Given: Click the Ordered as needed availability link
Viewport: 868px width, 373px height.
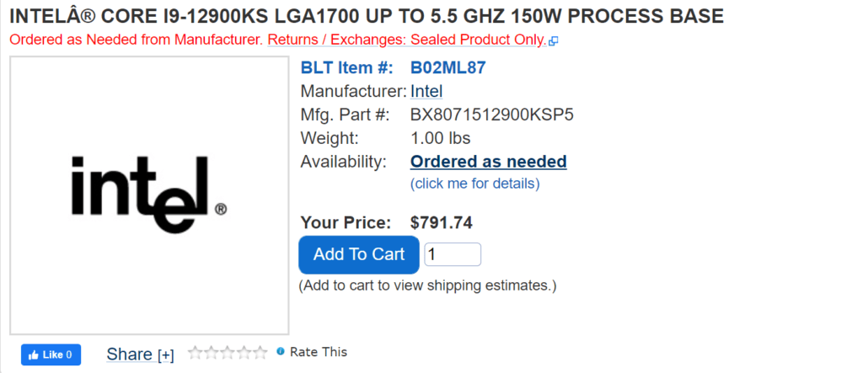Looking at the screenshot, I should click(488, 162).
